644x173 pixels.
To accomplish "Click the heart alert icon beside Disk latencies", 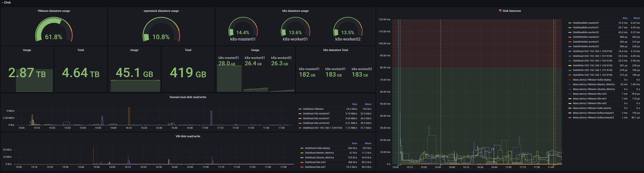I will (500, 11).
